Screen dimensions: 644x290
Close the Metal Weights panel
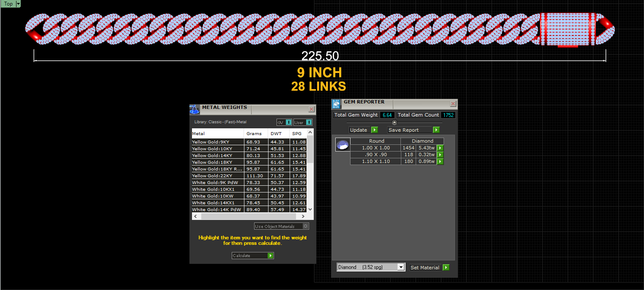point(312,109)
